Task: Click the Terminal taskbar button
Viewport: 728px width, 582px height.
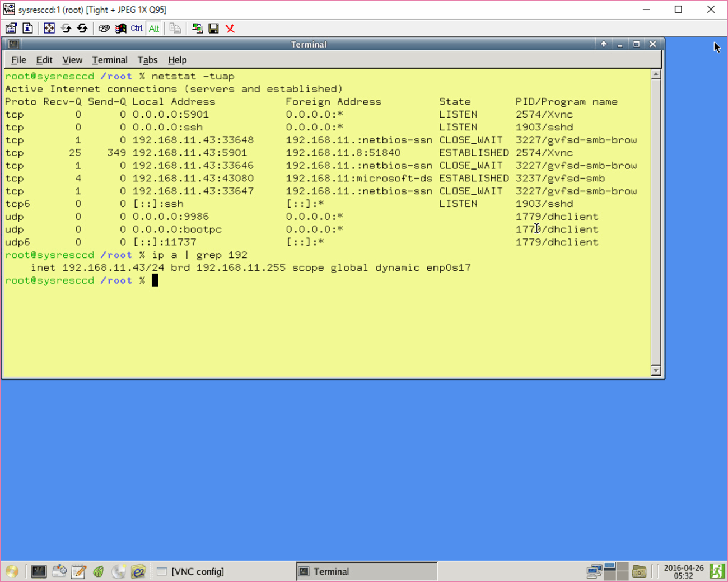Action: point(366,571)
